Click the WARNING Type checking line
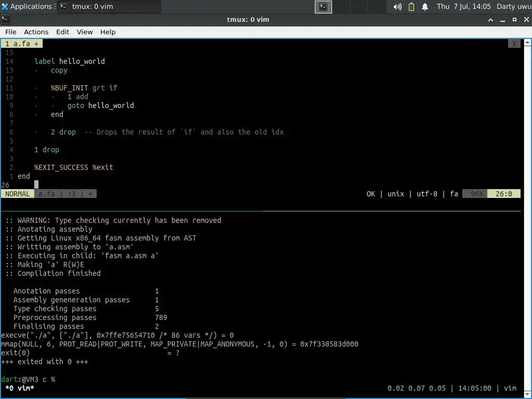The height and width of the screenshot is (399, 532). [x=113, y=220]
